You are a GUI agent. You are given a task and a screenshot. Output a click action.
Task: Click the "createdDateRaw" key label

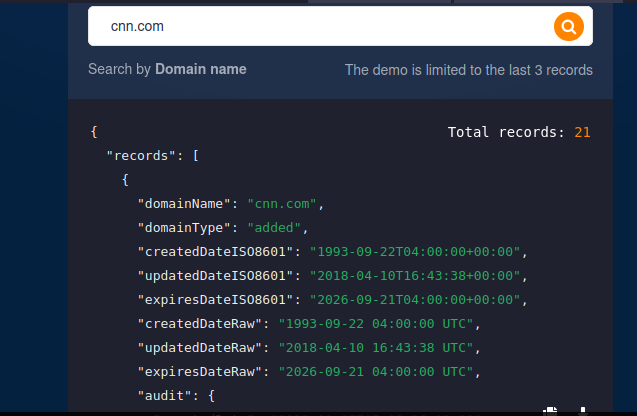point(200,323)
